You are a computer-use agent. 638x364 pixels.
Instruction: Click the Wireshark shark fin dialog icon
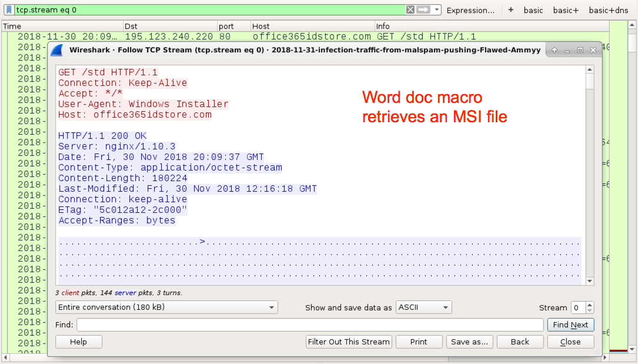(x=57, y=51)
